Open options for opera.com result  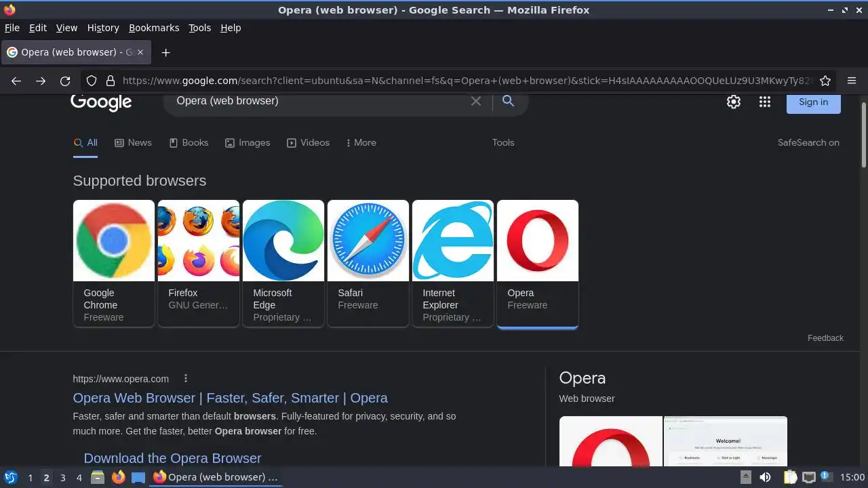(x=185, y=379)
